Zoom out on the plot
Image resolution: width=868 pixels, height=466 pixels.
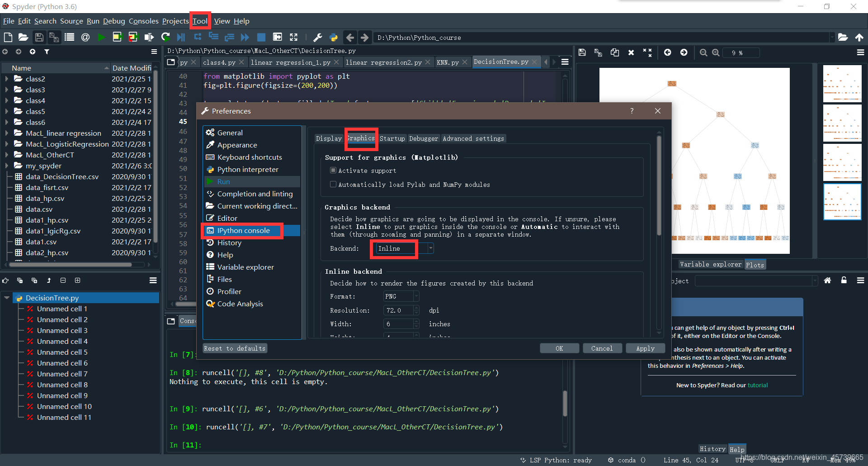point(703,52)
